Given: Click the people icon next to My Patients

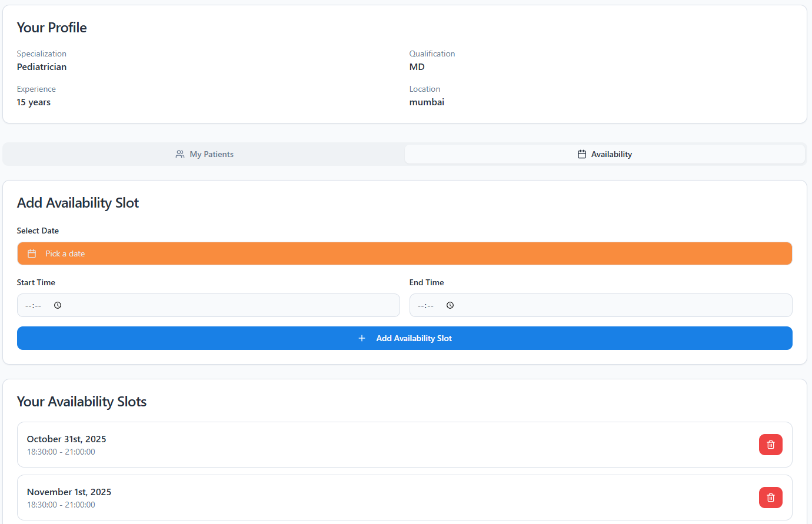Looking at the screenshot, I should 179,153.
